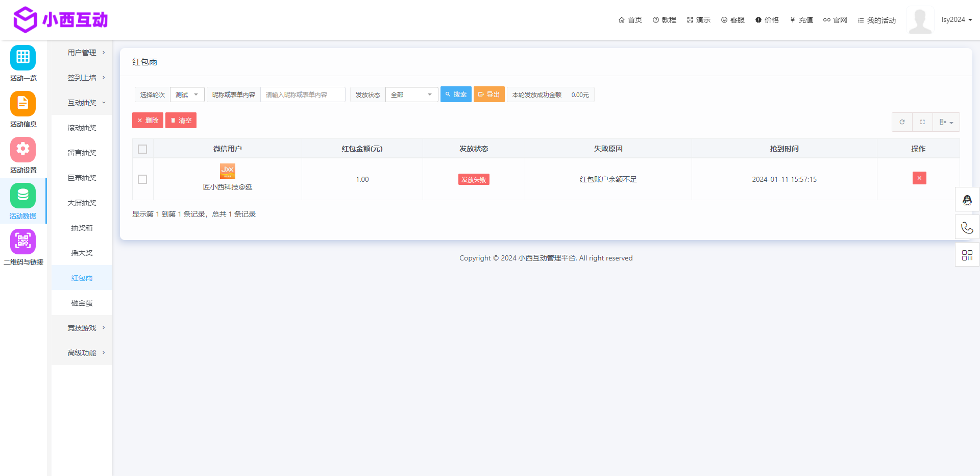Open the QQ contact floating icon
This screenshot has height=476, width=980.
coord(967,200)
